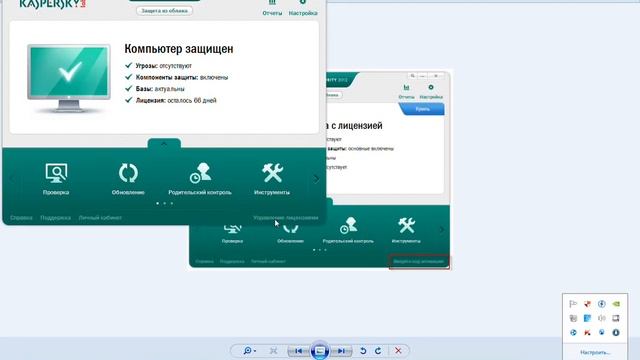Click blue square tray icon
The height and width of the screenshot is (360, 640).
[587, 318]
